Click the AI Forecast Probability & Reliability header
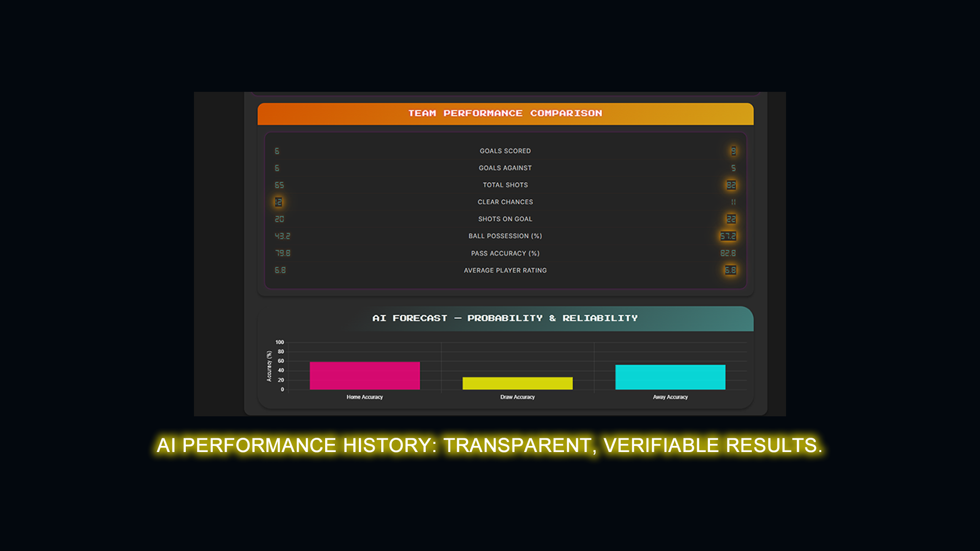980x551 pixels. click(x=505, y=318)
